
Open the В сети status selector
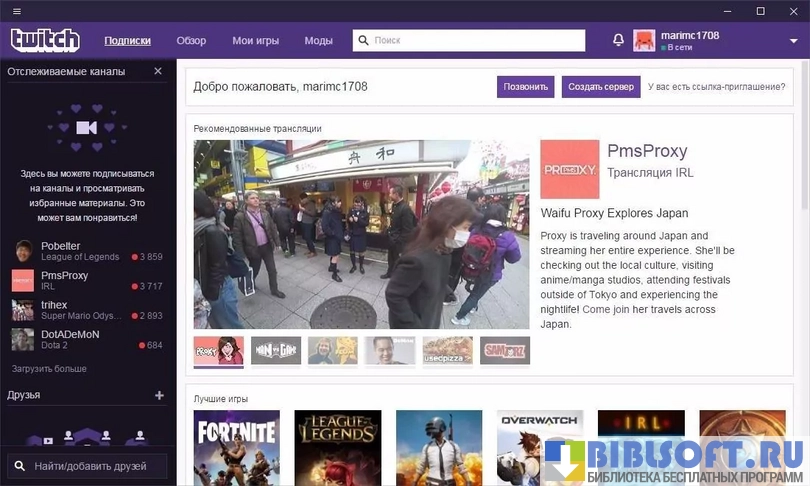680,47
